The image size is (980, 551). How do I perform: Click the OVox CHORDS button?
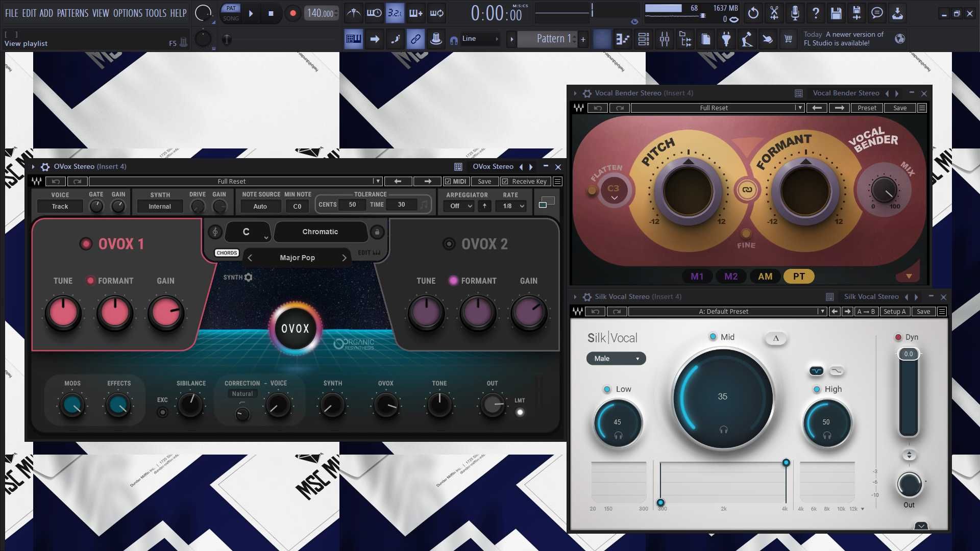coord(227,253)
